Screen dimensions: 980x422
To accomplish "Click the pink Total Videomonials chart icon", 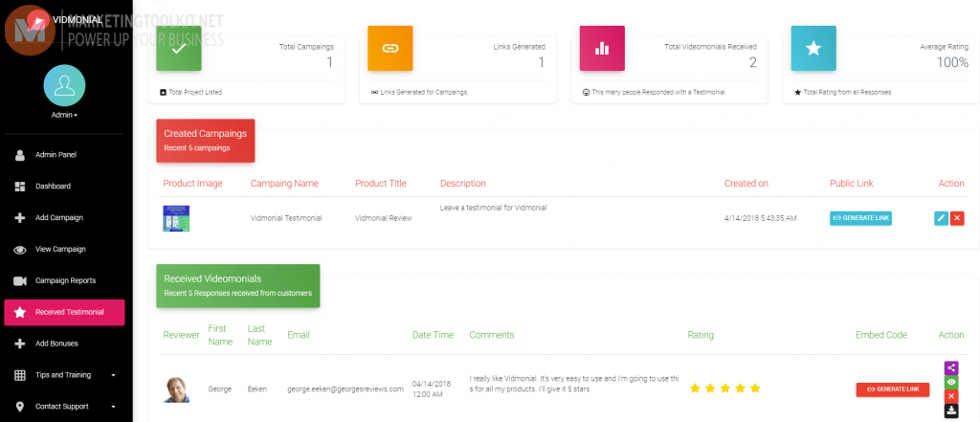I will (x=602, y=48).
